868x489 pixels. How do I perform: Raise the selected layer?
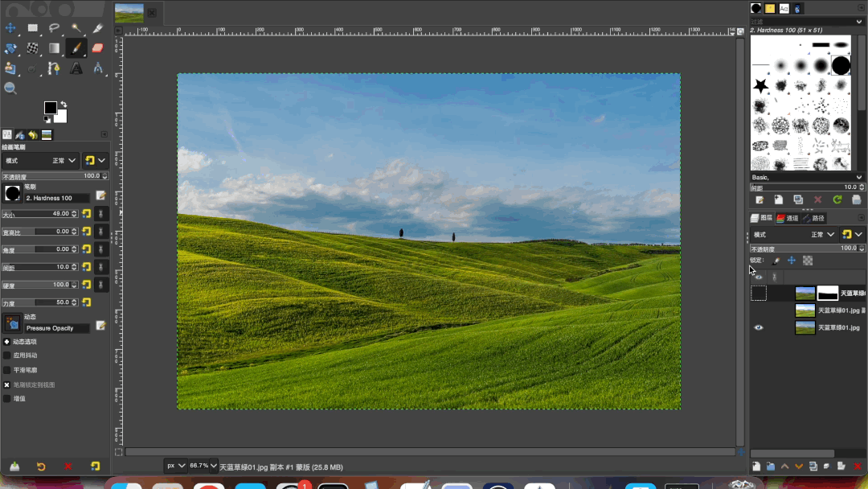click(x=785, y=466)
